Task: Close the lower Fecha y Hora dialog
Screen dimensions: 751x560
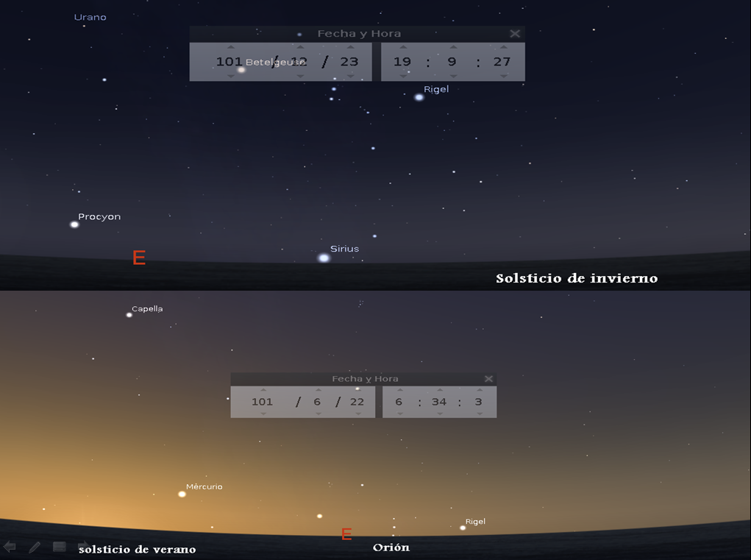Action: click(488, 379)
